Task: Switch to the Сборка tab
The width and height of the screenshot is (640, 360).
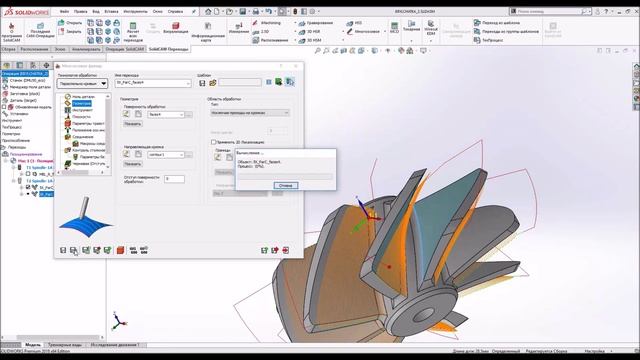Action: [x=9, y=49]
